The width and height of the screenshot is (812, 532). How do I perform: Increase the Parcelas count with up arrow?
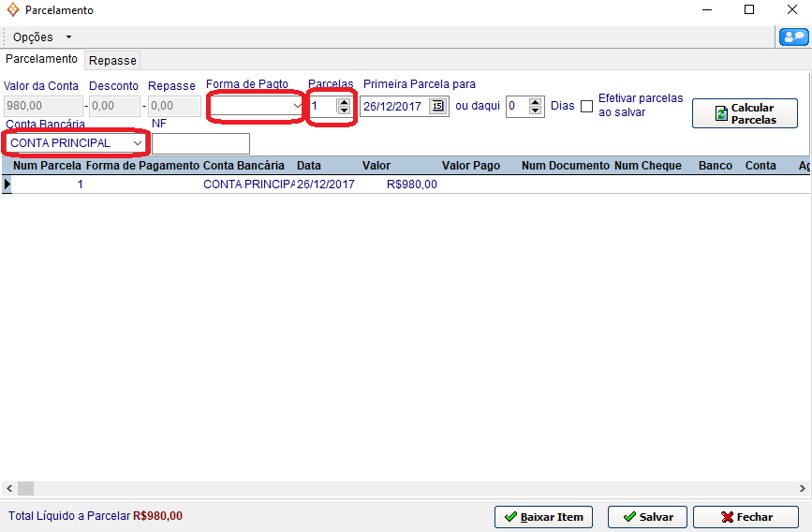(344, 101)
